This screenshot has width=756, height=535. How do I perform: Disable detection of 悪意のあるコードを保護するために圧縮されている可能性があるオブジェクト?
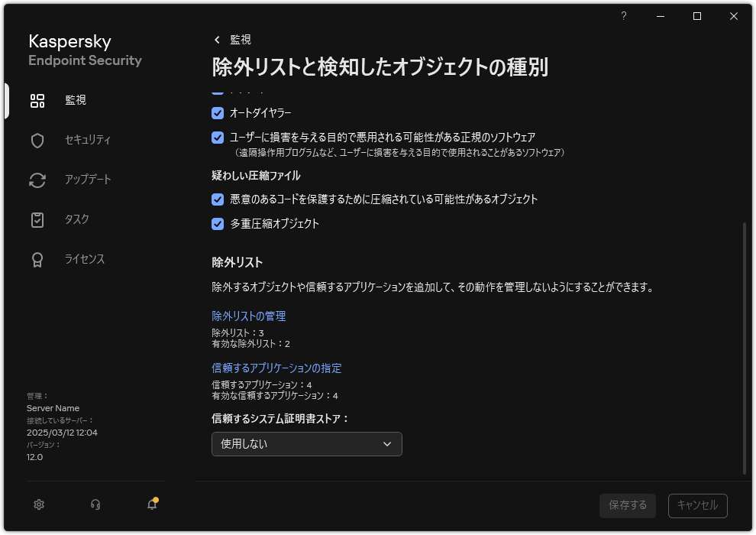216,199
